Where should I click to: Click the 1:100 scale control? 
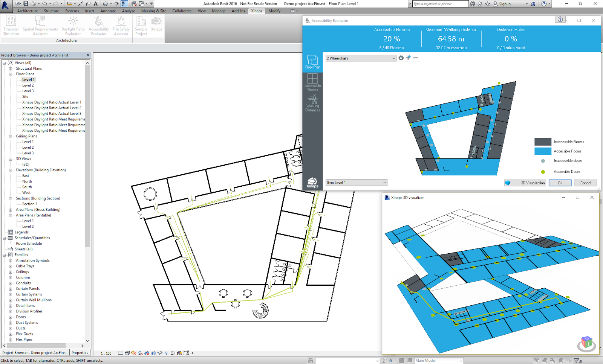[106, 353]
